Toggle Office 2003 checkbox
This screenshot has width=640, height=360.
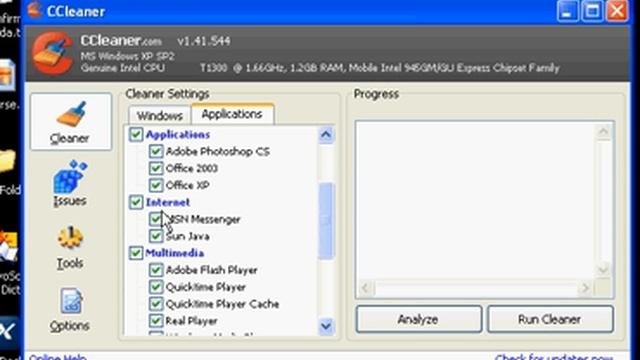click(156, 168)
